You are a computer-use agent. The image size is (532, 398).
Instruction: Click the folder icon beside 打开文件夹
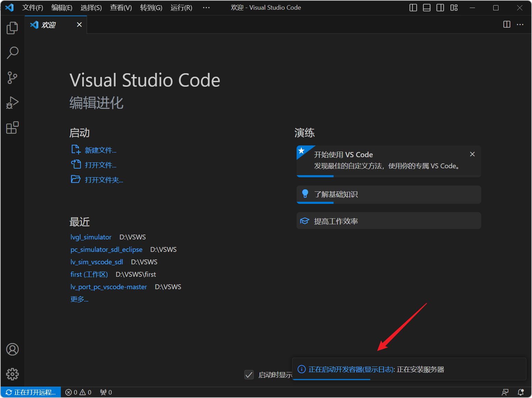[x=76, y=179]
